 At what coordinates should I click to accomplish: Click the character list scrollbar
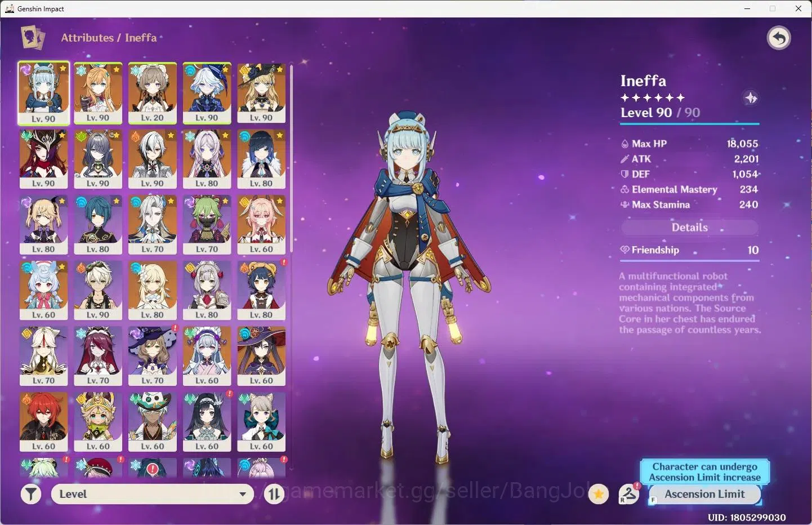coord(291,159)
